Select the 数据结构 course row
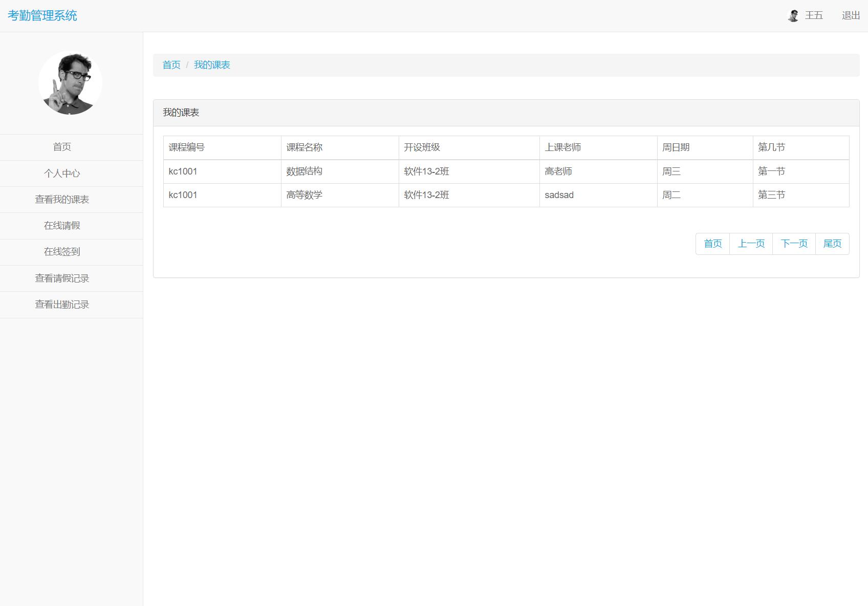The width and height of the screenshot is (868, 606). 304,171
